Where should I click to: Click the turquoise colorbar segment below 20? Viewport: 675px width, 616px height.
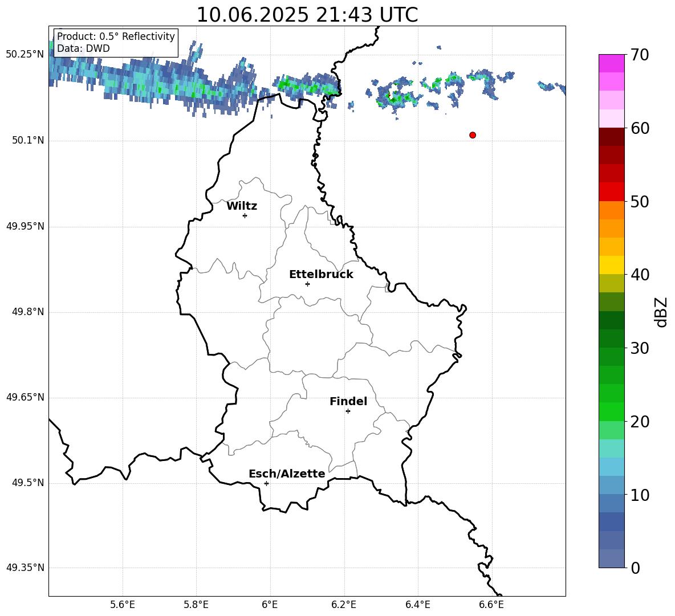click(x=611, y=448)
